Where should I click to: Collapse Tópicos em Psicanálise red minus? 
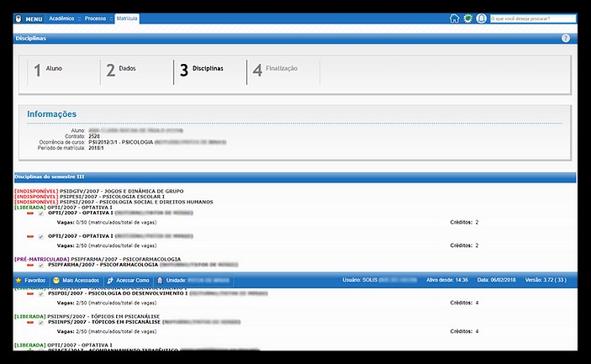pyautogui.click(x=29, y=320)
